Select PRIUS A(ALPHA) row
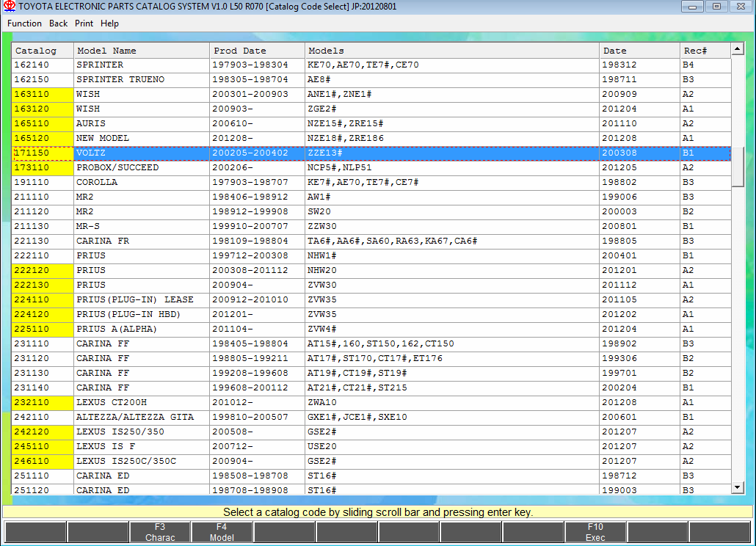 [371, 330]
